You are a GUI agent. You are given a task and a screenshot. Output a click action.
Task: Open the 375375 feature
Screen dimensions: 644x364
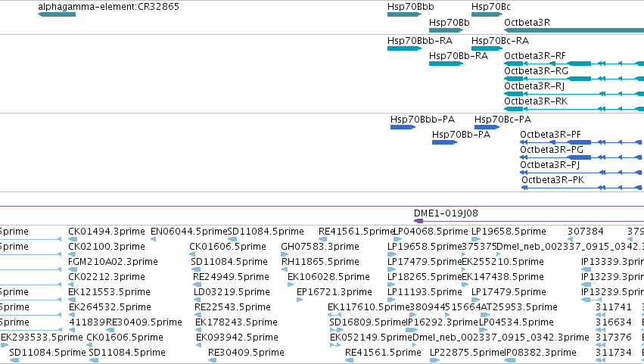tap(465, 255)
